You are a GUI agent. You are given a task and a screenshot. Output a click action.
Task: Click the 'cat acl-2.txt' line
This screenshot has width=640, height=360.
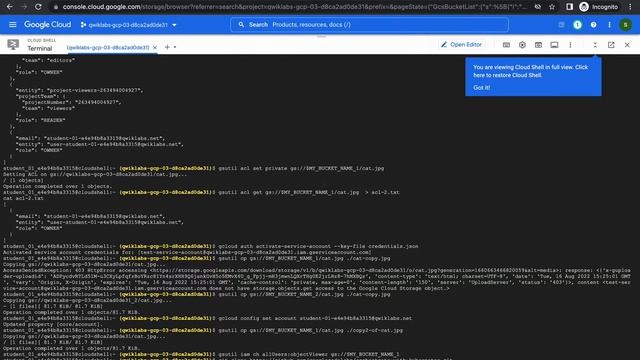[x=23, y=198]
